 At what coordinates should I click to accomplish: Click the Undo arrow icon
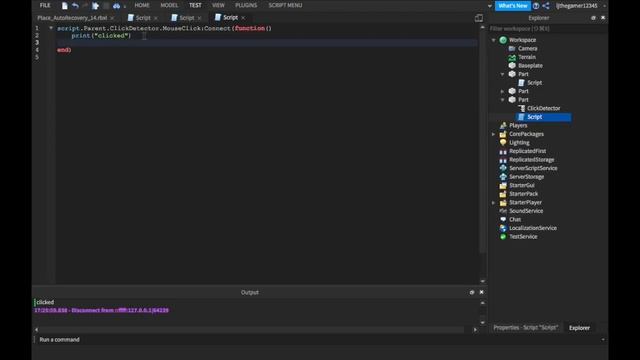click(75, 6)
